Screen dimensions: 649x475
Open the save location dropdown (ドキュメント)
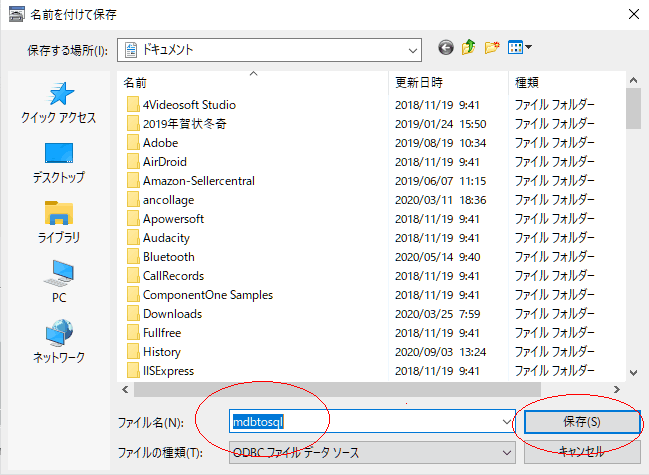[x=269, y=50]
